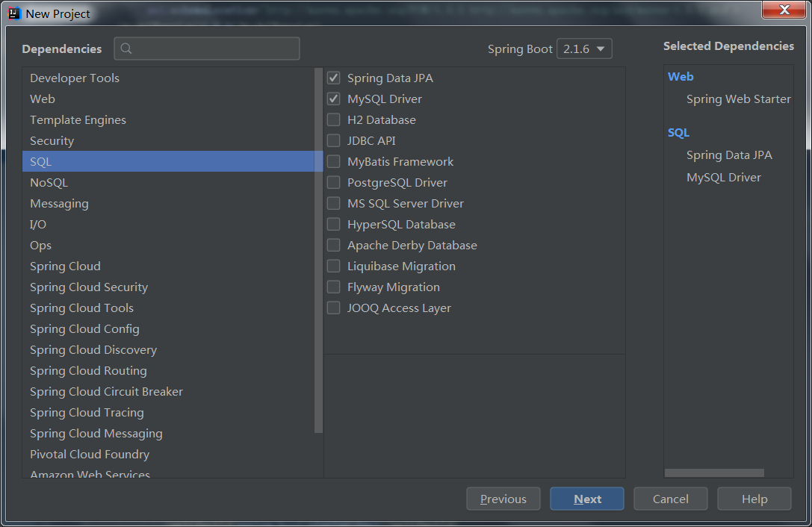Viewport: 812px width, 527px height.
Task: Enable Liquibase Migration checkbox
Action: [x=333, y=266]
